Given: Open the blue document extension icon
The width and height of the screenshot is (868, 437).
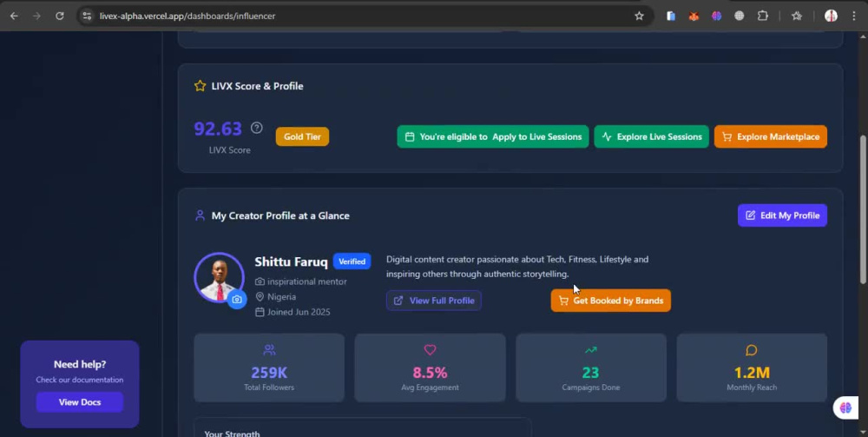Looking at the screenshot, I should coord(671,16).
